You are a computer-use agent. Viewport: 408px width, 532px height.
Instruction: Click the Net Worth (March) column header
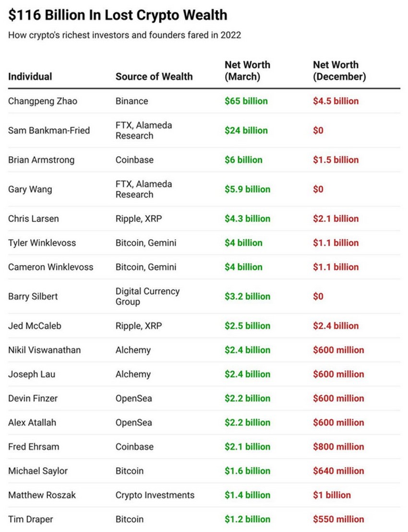(247, 71)
